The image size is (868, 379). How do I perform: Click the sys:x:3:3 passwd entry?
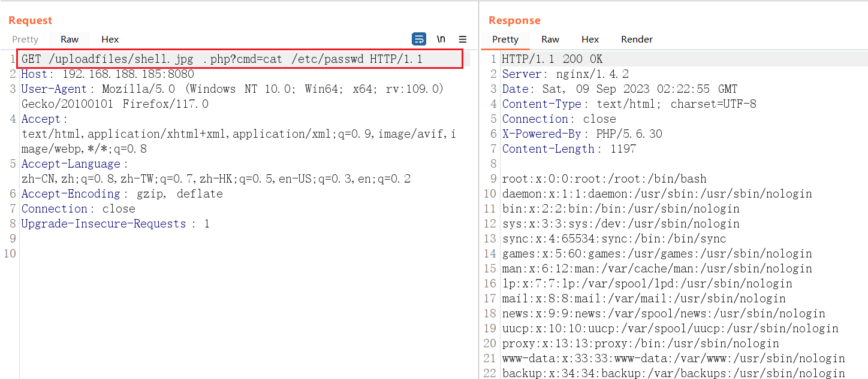pos(620,224)
